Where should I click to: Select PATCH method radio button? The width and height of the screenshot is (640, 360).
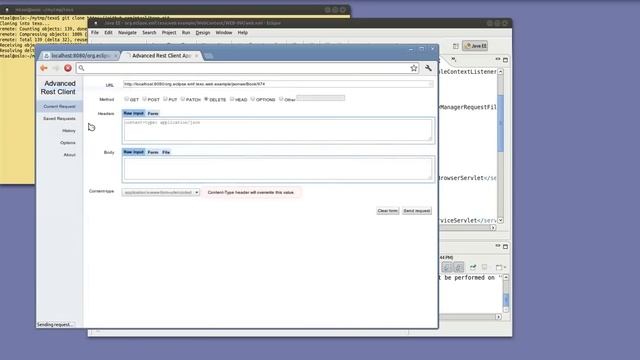click(x=183, y=99)
